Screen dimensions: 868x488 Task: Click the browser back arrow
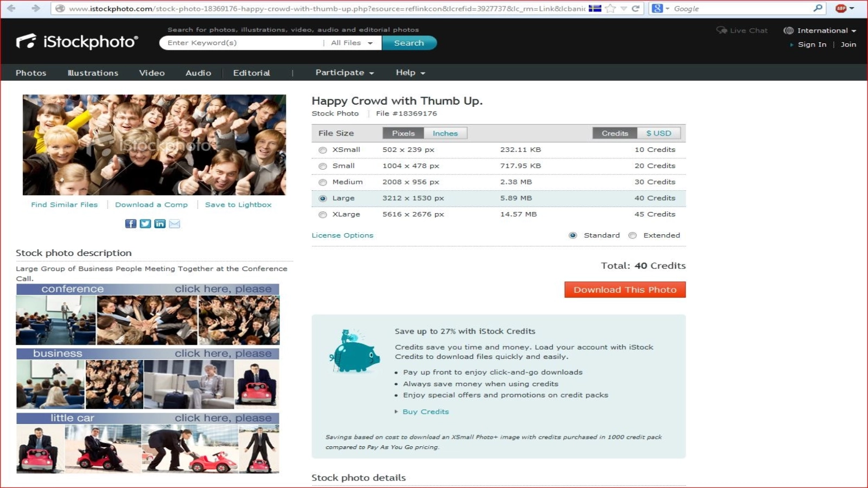(11, 8)
